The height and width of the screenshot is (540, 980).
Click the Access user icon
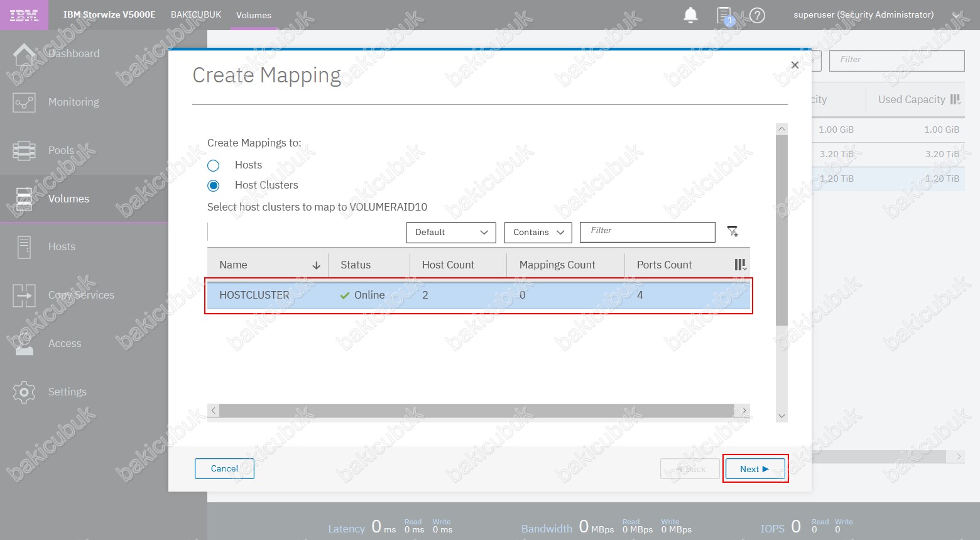pyautogui.click(x=24, y=344)
